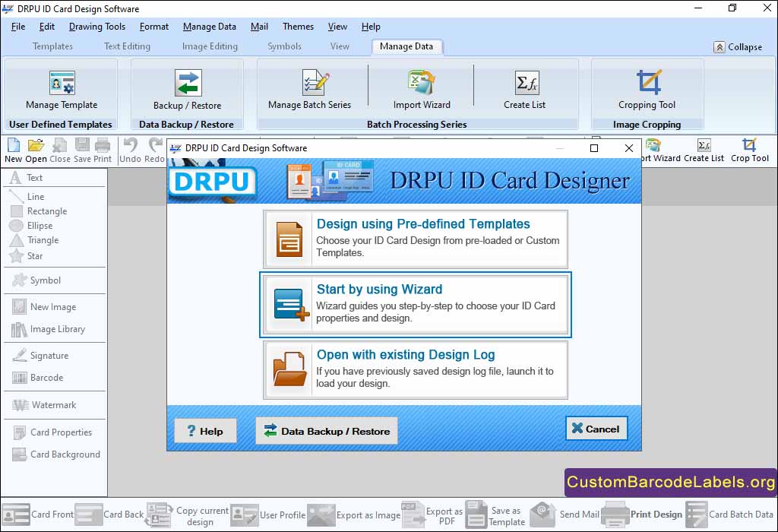Screen dimensions: 778x532
Task: Click the Backup / Restore ribbon icon
Action: click(x=188, y=90)
